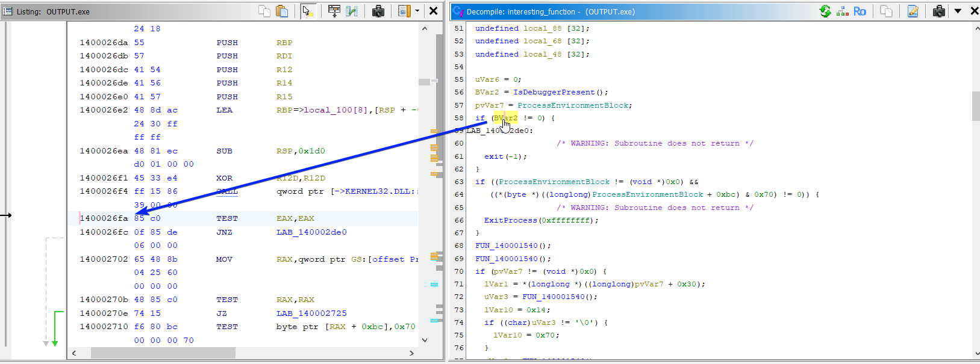
Task: Click the LAB_140002725 jump target label
Action: tap(311, 313)
